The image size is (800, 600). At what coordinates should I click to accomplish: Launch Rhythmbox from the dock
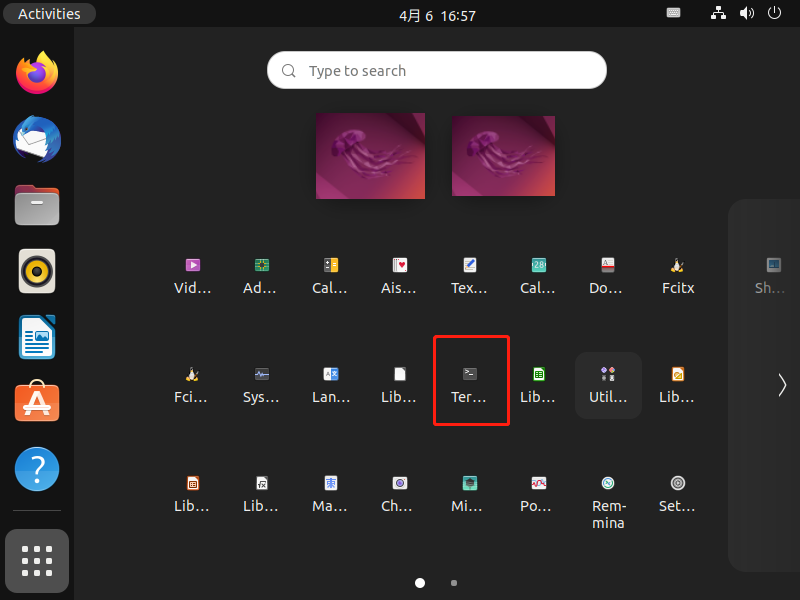[x=37, y=271]
